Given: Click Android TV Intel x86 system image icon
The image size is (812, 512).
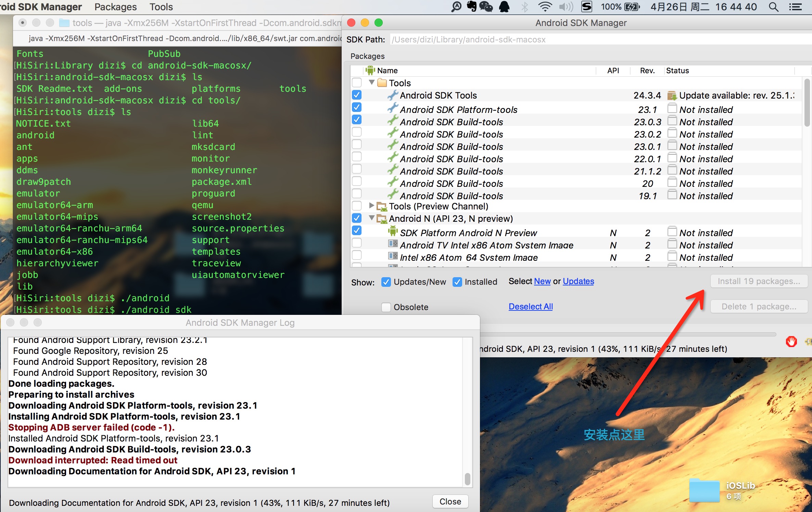Looking at the screenshot, I should coord(393,244).
